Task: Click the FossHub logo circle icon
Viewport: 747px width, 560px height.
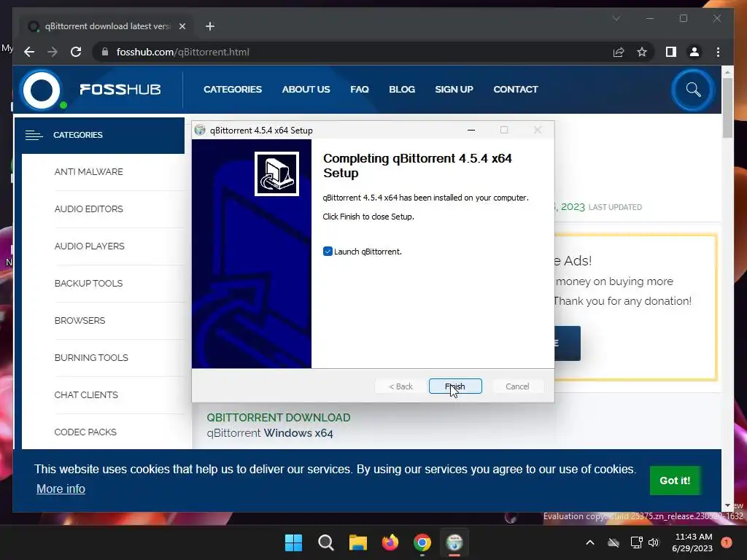Action: (x=42, y=90)
